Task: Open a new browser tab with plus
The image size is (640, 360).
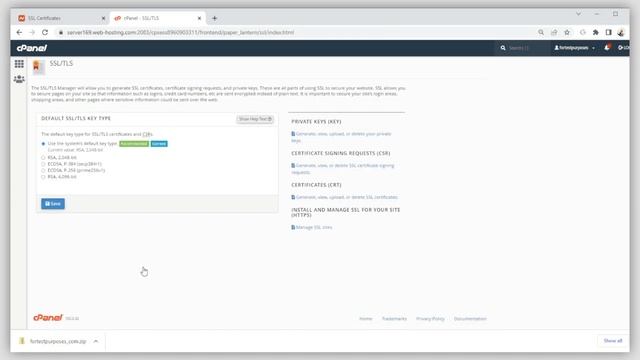Action: [215, 18]
